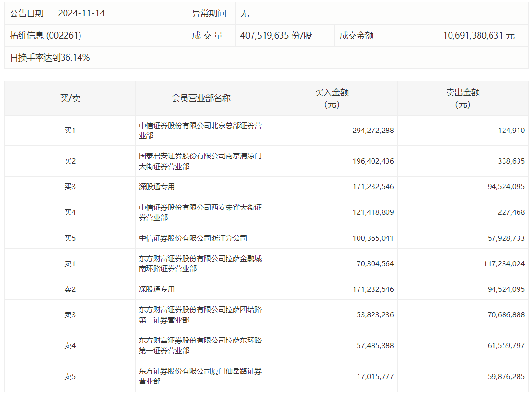Click the 日换手率达到36.14% note
532x393 pixels.
point(50,58)
